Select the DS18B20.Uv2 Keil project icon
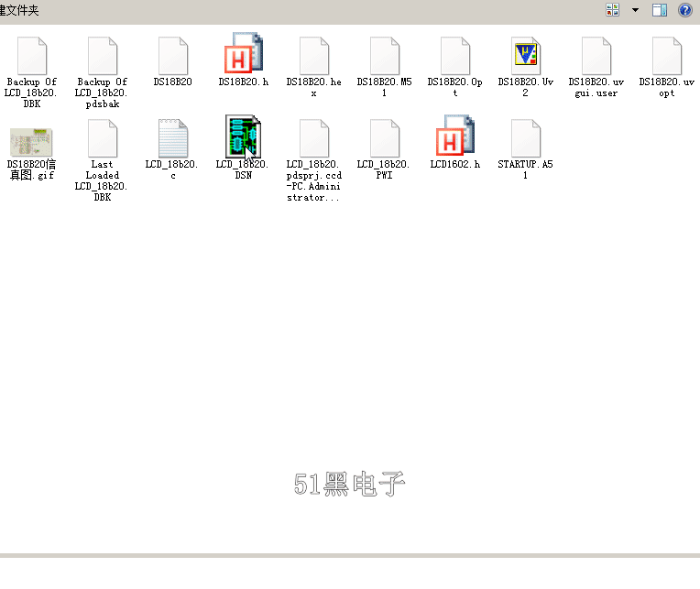This screenshot has width=700, height=589. (x=525, y=56)
